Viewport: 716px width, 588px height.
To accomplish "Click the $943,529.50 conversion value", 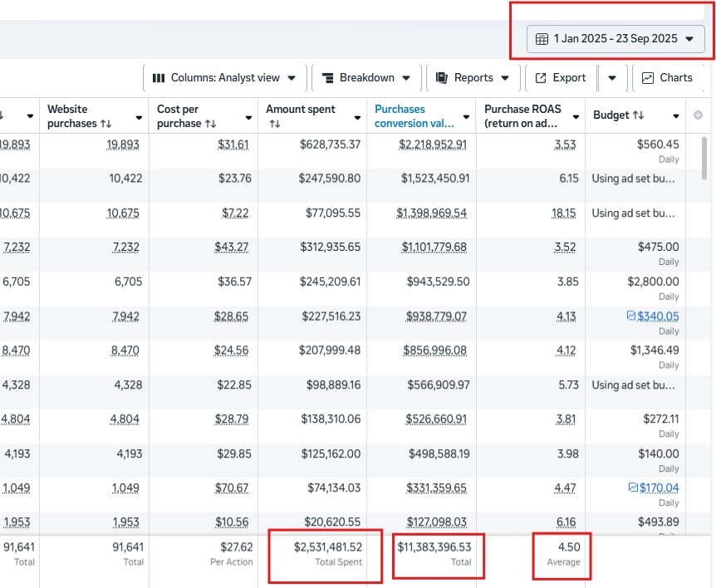I will (439, 282).
